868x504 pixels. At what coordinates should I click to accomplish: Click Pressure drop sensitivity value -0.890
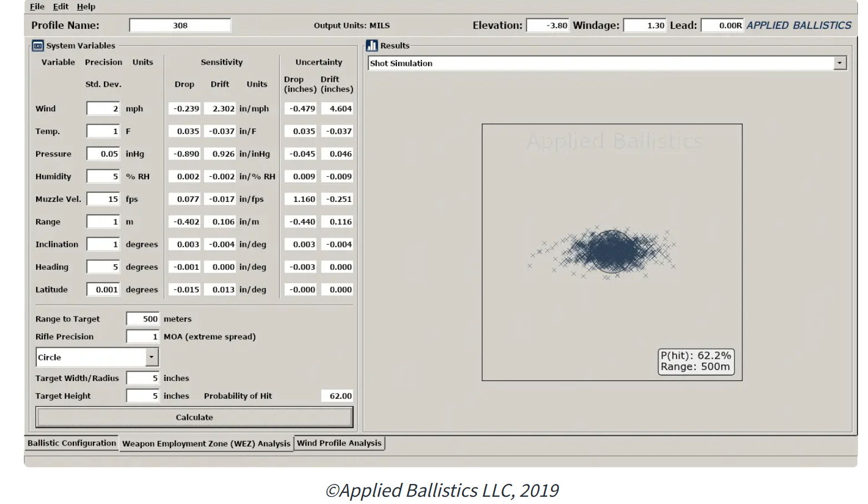click(x=184, y=154)
